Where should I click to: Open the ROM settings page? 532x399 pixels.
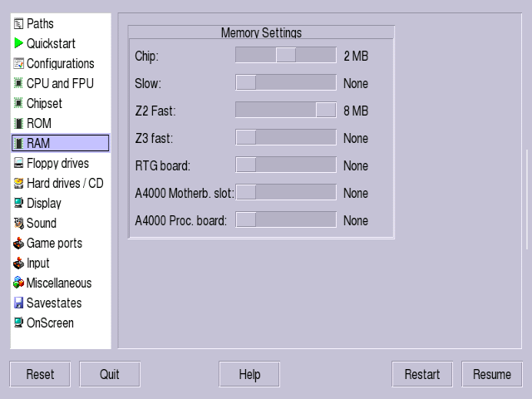39,123
